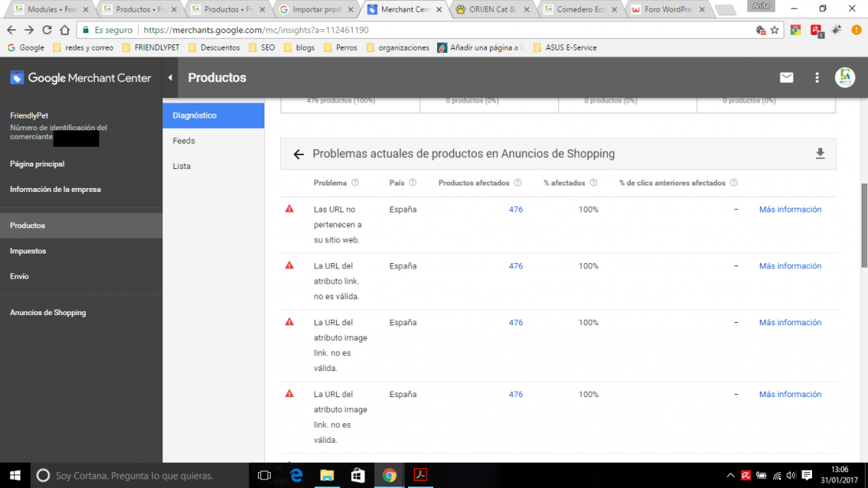
Task: Switch to the Comedero Eco browser tab
Action: (581, 9)
